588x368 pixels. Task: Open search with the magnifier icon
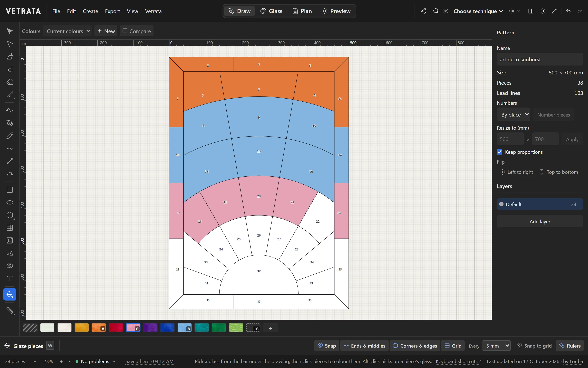coord(436,11)
